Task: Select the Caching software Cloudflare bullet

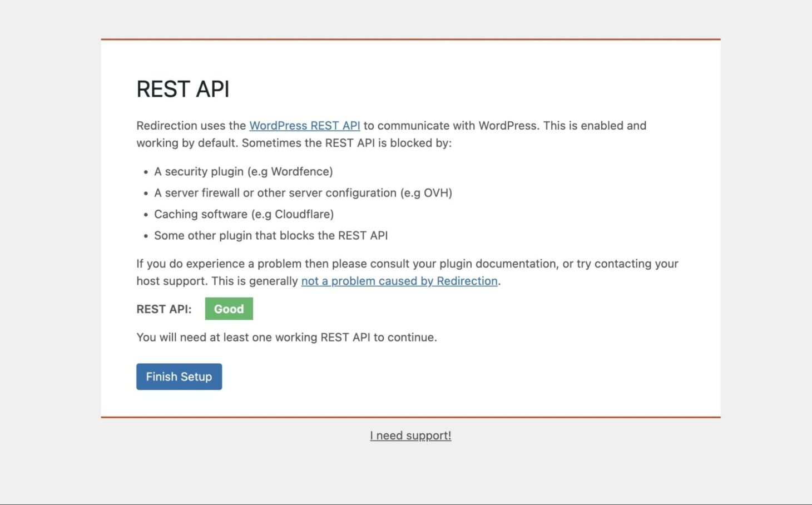Action: click(x=244, y=214)
